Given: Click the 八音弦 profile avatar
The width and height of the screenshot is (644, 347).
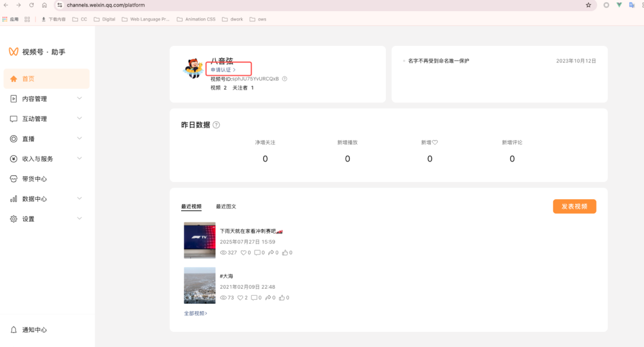Looking at the screenshot, I should click(193, 68).
